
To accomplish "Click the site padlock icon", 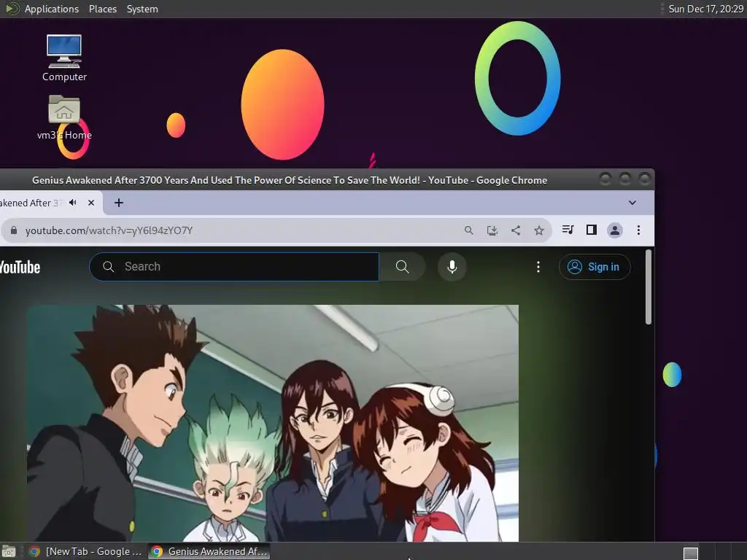I will 14,230.
